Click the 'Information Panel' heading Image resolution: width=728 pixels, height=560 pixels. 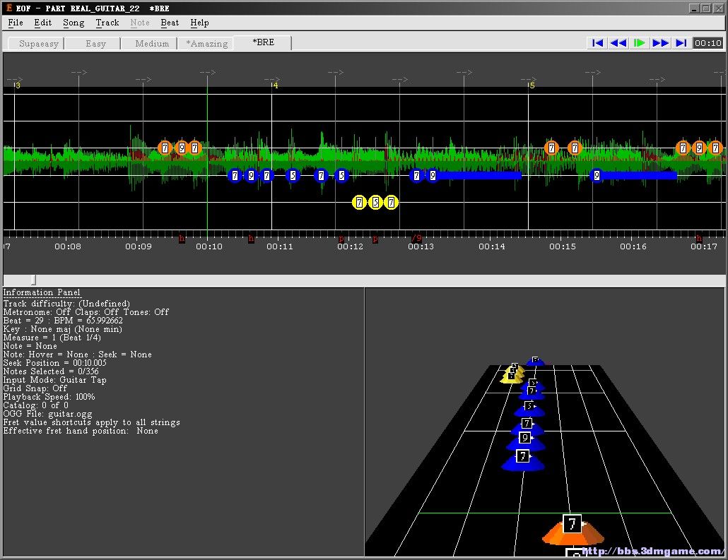(42, 292)
